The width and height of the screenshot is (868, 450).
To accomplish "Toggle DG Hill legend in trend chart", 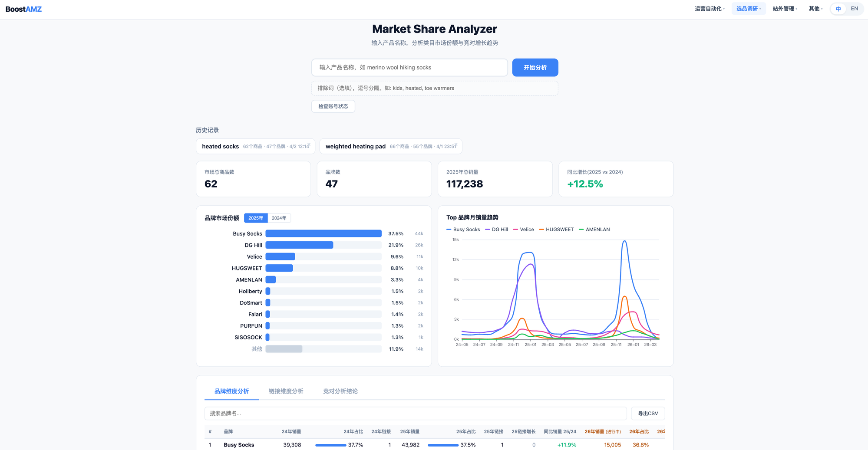I will coord(497,230).
